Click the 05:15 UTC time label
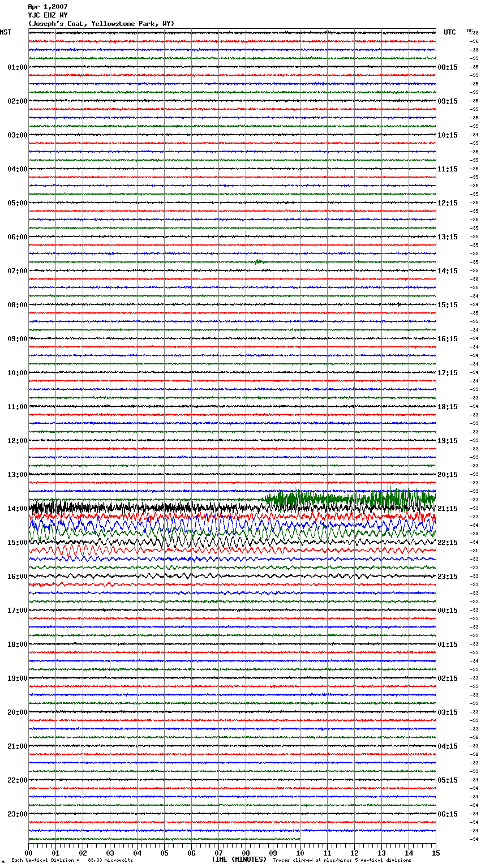The height and width of the screenshot is (868, 481). coord(448,780)
